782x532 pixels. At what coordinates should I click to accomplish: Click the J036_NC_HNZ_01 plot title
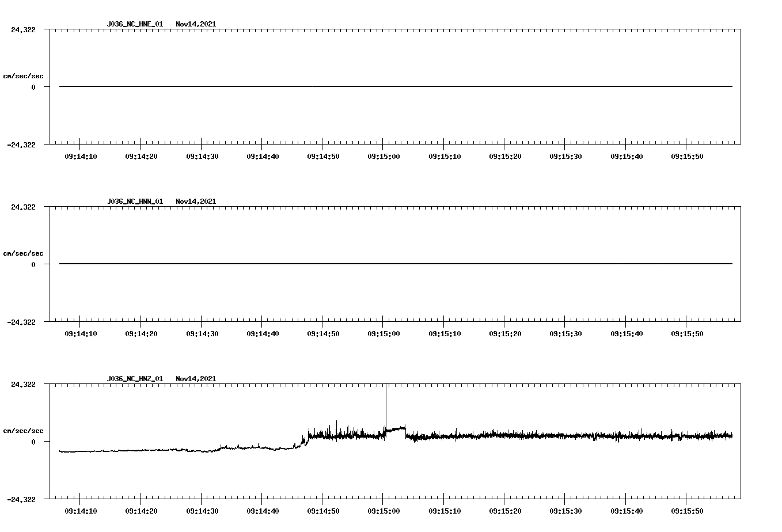point(135,379)
